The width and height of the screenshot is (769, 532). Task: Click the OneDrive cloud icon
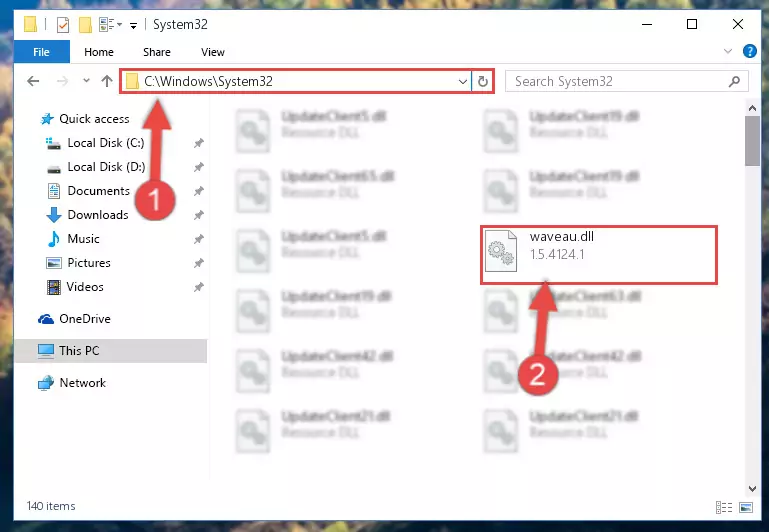(x=46, y=319)
